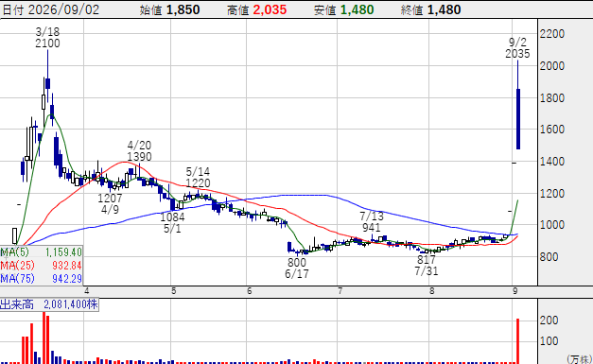Select the 817 7/31 low label

(427, 265)
